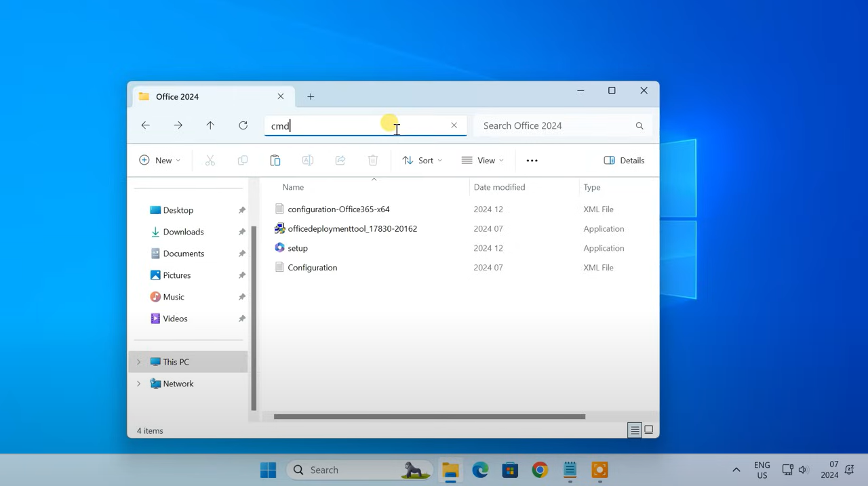Click the Cut scissors icon

point(210,161)
